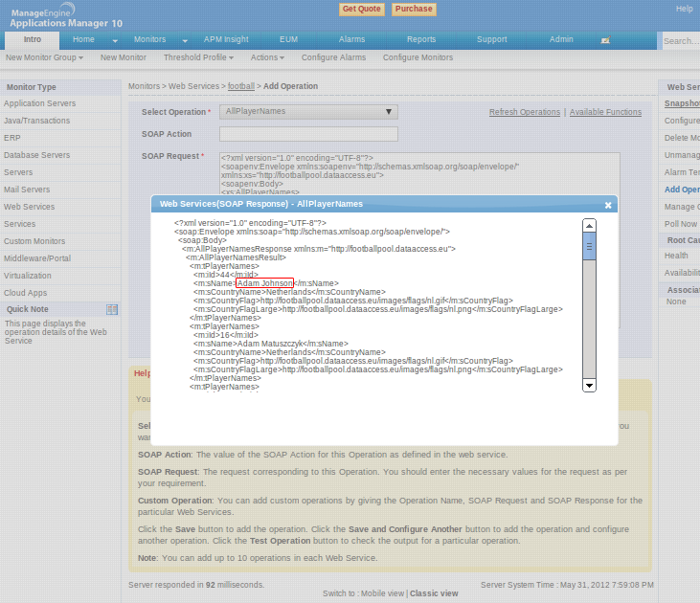Open Configure Alarms
This screenshot has width=700, height=603.
333,57
